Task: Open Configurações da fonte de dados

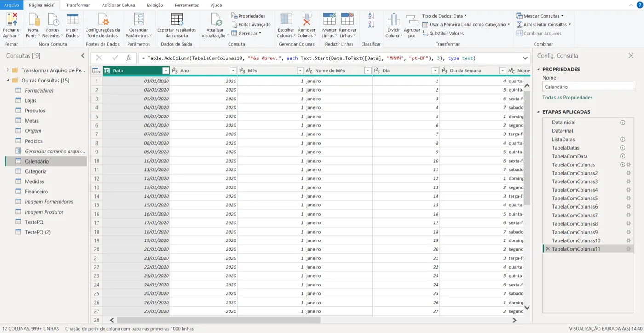Action: 103,26
